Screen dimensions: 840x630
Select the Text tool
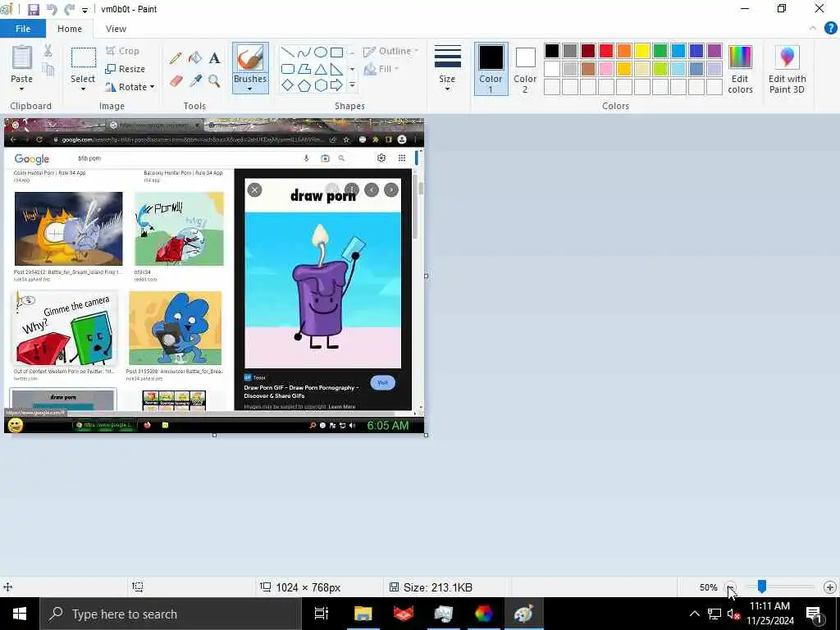(x=215, y=58)
